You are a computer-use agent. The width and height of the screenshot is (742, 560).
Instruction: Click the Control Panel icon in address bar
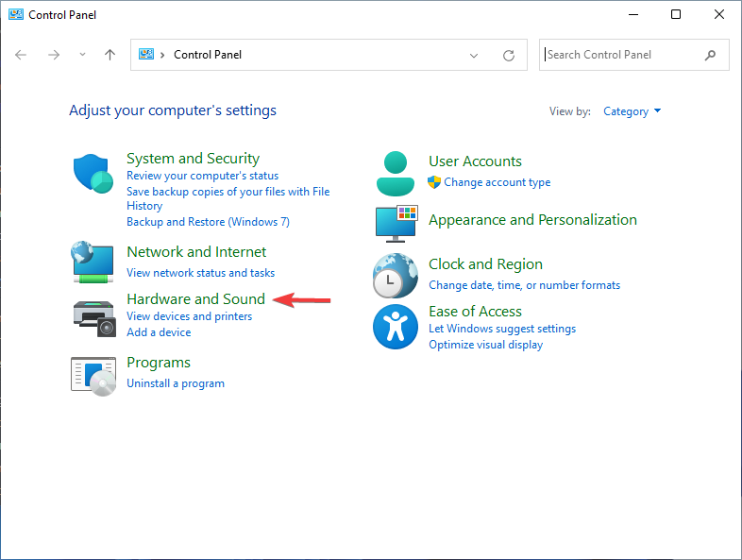(x=146, y=54)
